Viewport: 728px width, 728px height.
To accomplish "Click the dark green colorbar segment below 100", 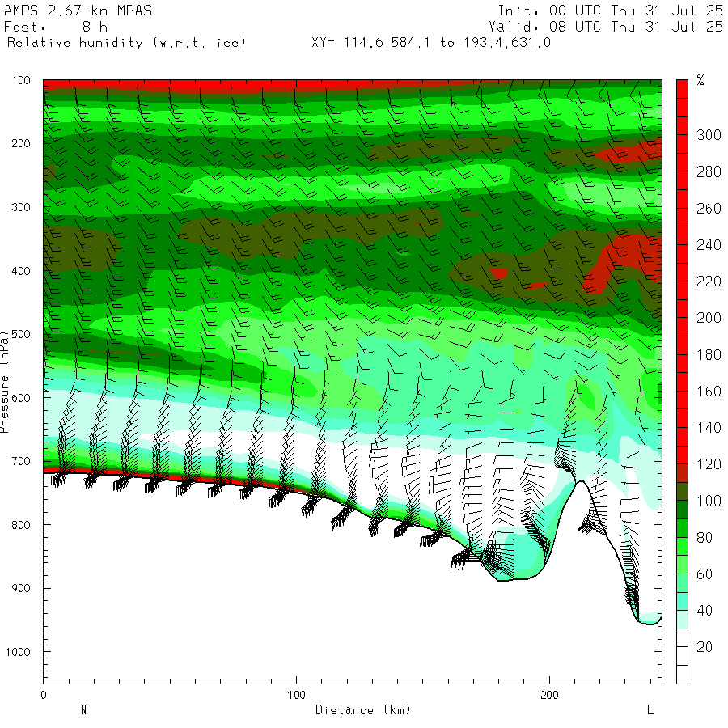I will (682, 510).
